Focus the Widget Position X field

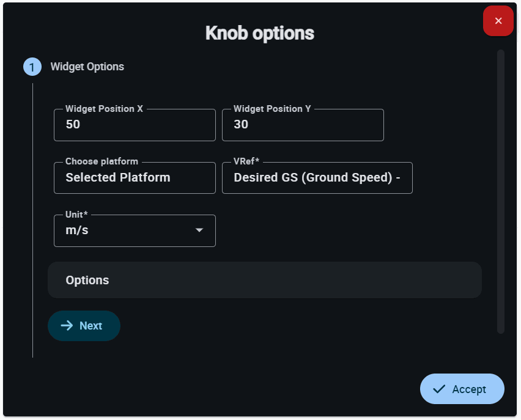click(x=135, y=125)
